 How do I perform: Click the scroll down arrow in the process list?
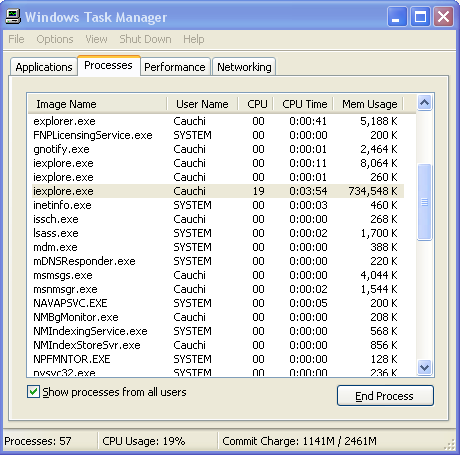424,367
